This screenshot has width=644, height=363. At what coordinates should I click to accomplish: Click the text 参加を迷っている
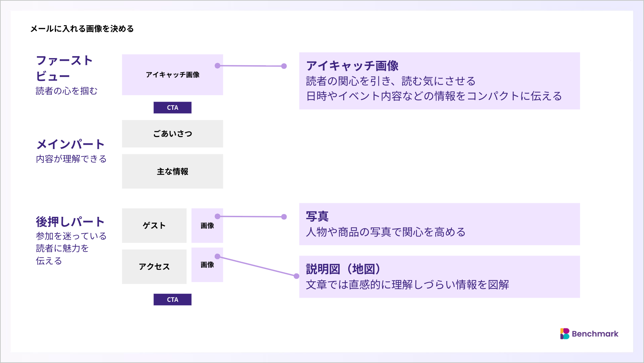(x=71, y=236)
